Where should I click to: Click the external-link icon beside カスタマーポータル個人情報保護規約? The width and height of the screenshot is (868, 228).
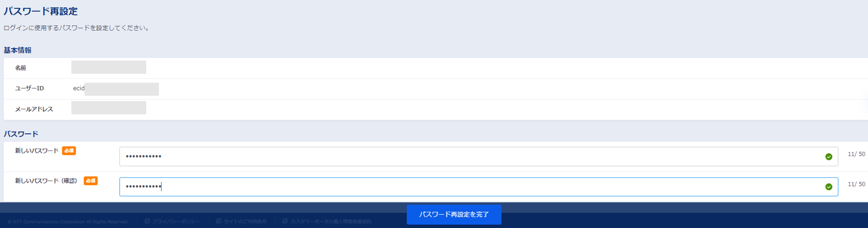pos(285,221)
